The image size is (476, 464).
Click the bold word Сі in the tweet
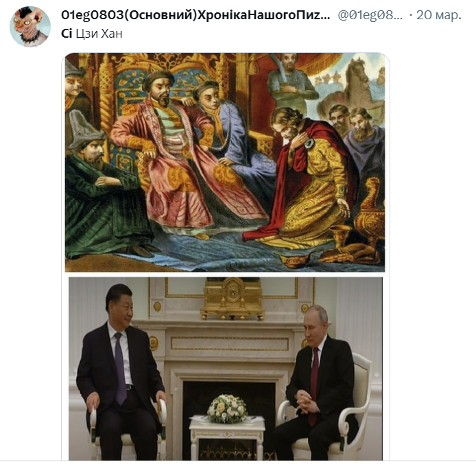pyautogui.click(x=67, y=34)
